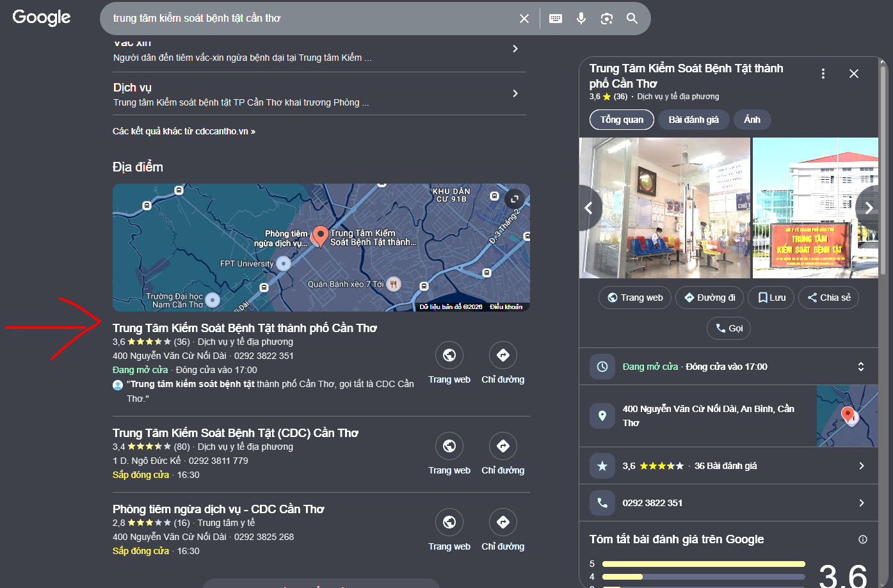Expand the Dịch vụ sitelink result
Screen dimensions: 893x588
click(319, 94)
